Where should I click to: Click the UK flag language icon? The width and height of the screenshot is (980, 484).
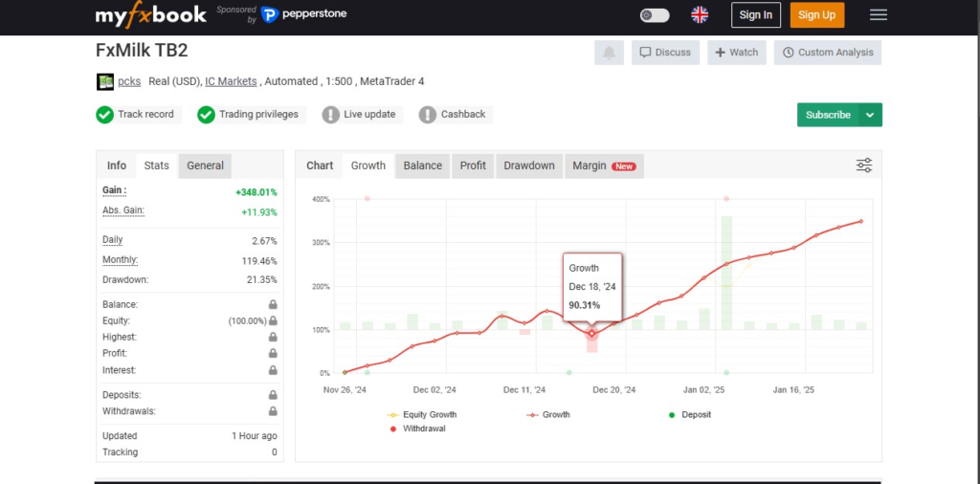coord(700,14)
